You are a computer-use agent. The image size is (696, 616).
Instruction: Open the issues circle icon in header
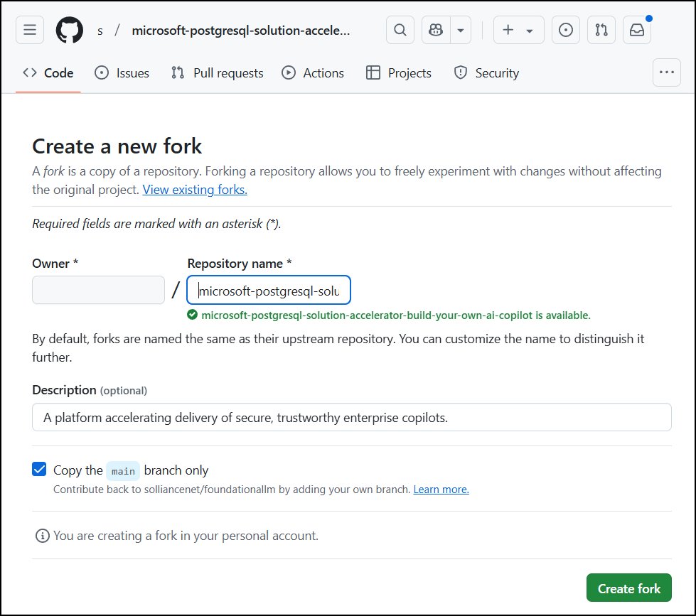tap(565, 30)
